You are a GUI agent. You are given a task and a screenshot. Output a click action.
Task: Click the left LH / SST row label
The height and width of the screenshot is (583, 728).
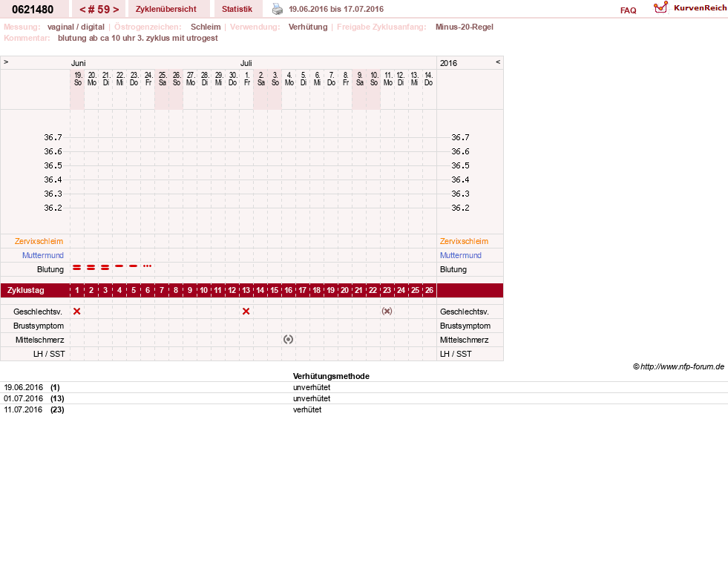(x=49, y=354)
